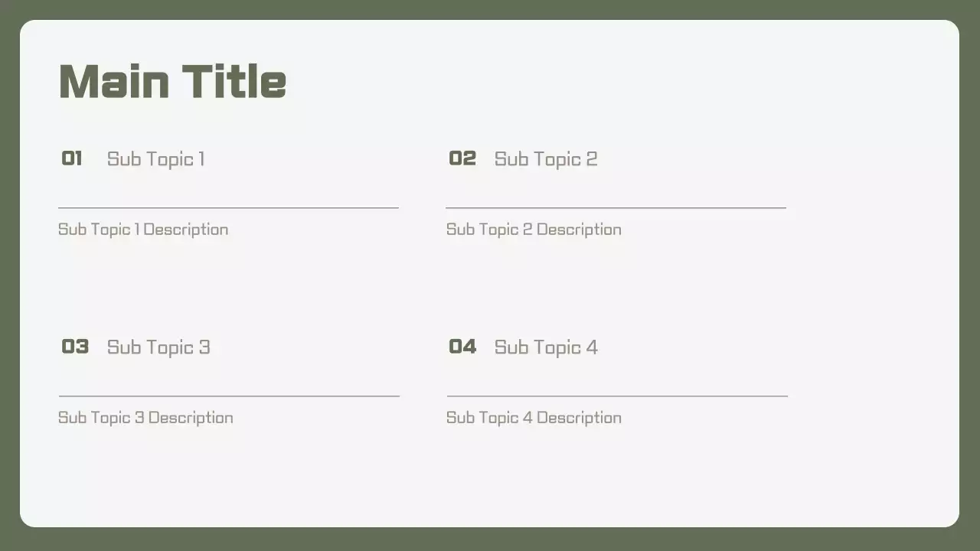Click the "Sub Topic 2" heading
This screenshot has width=980, height=551.
[545, 159]
